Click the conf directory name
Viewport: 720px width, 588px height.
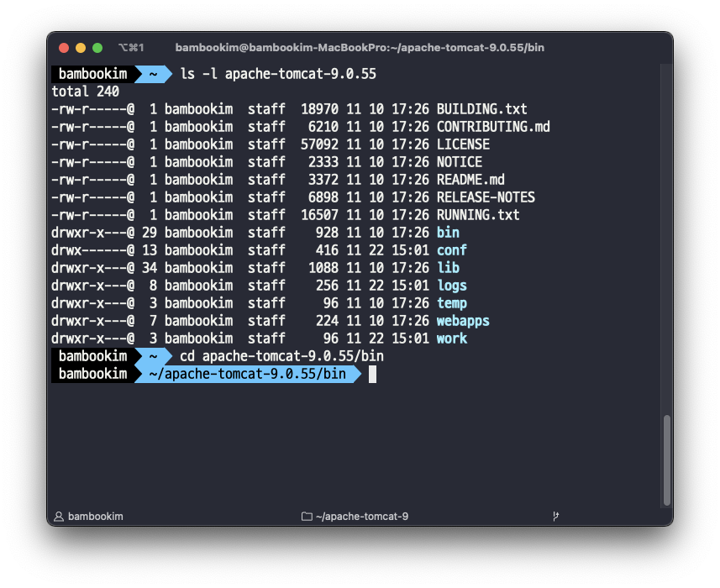[452, 250]
